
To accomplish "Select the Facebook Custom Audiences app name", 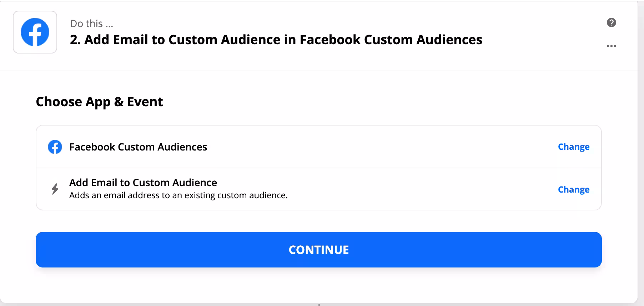I will pos(138,147).
